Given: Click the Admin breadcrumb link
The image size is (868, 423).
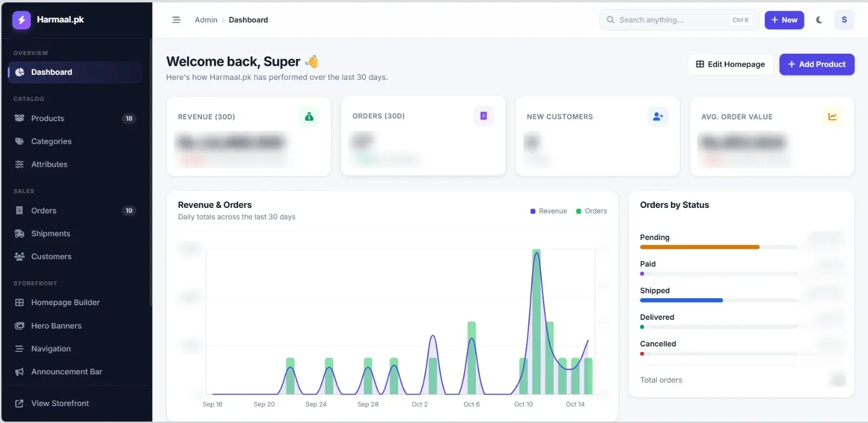Looking at the screenshot, I should tap(206, 20).
